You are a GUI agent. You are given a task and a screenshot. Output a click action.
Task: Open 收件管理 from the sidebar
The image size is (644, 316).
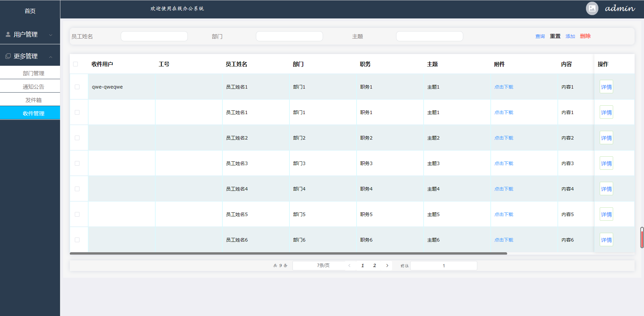pyautogui.click(x=33, y=113)
